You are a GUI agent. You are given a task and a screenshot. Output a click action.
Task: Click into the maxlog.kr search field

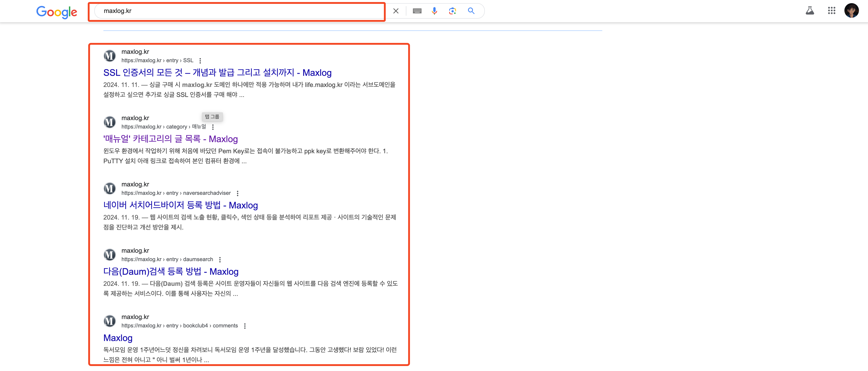coord(236,11)
